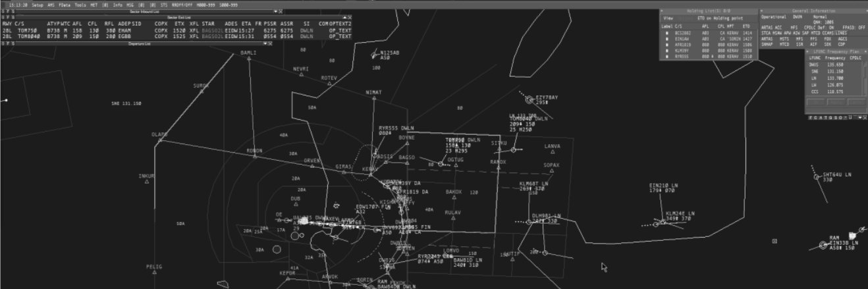
Task: Click the SOPAX waypoint triangle
Action: tap(551, 172)
